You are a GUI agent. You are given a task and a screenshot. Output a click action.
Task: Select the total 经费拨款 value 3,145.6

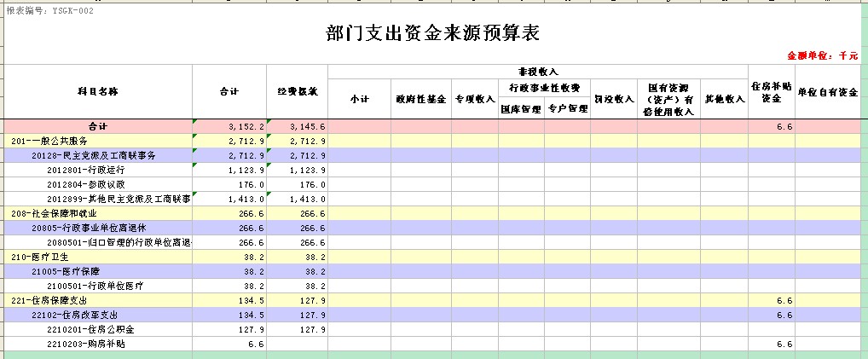(307, 127)
